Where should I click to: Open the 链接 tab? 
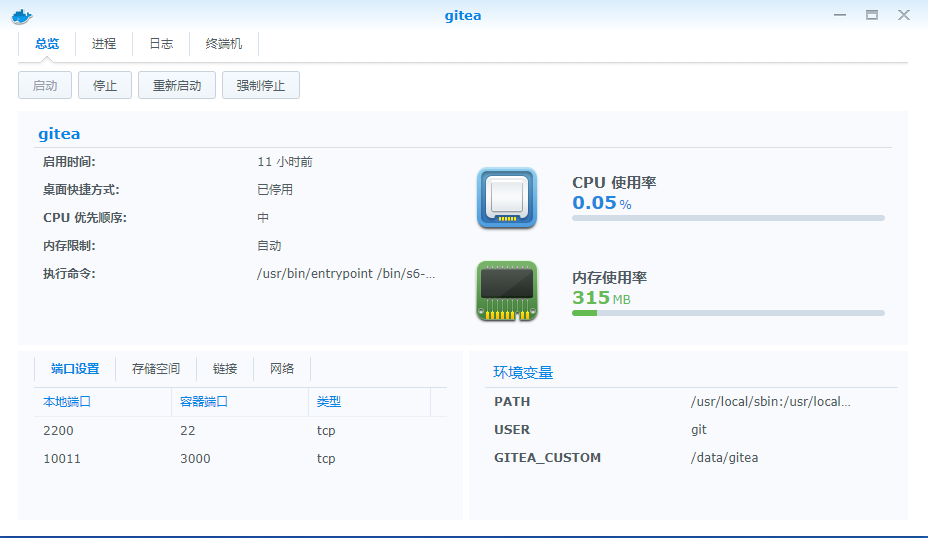225,369
